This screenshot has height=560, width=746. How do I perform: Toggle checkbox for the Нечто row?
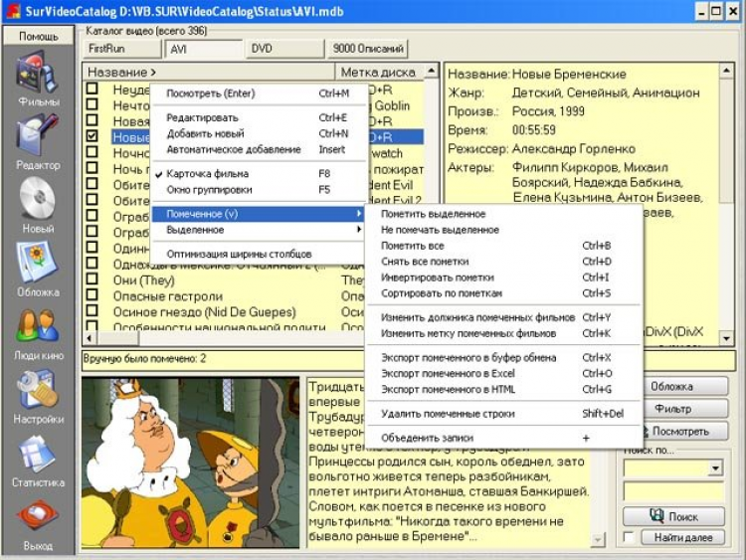point(93,104)
